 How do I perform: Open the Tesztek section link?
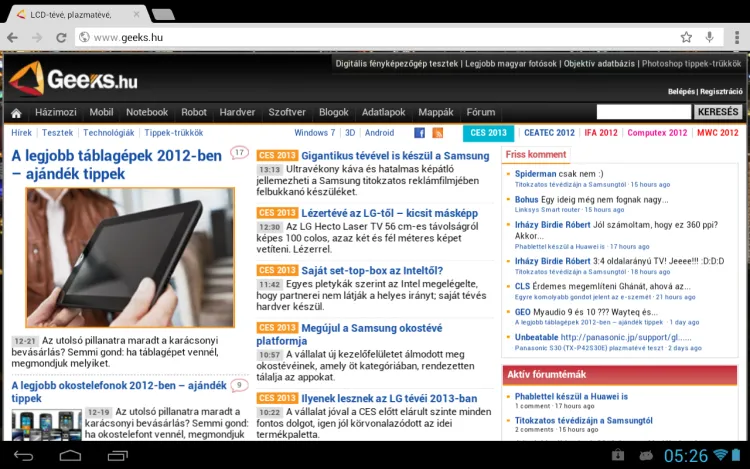pyautogui.click(x=57, y=133)
